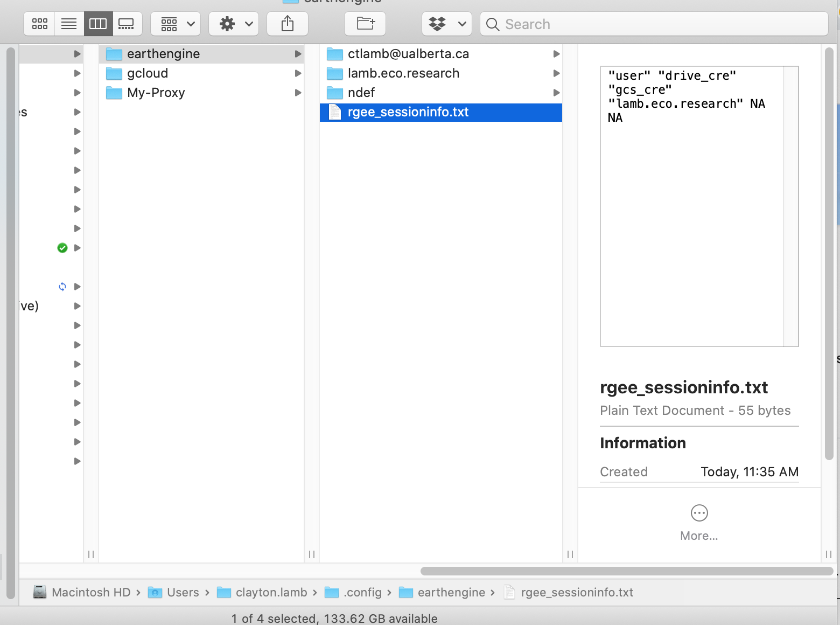Click the green sync checkmark in sidebar
Image resolution: width=840 pixels, height=625 pixels.
tap(62, 248)
